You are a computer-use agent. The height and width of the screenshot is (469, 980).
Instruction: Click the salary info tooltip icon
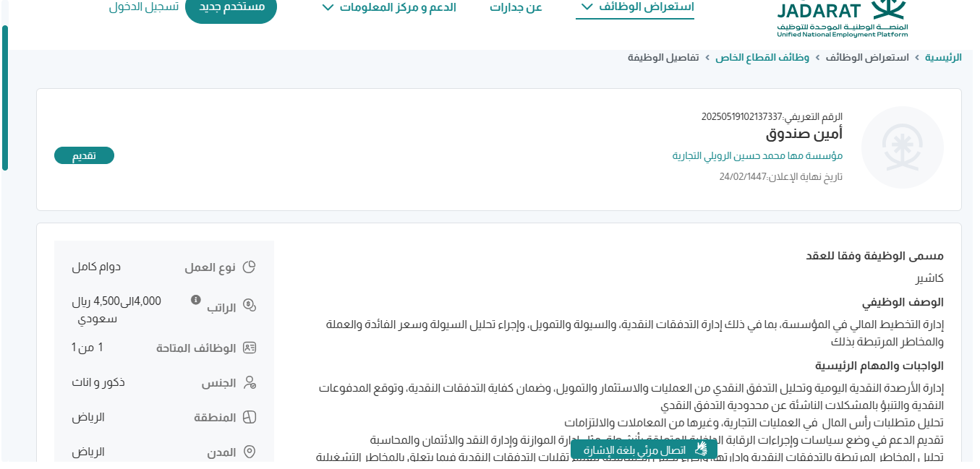[195, 299]
